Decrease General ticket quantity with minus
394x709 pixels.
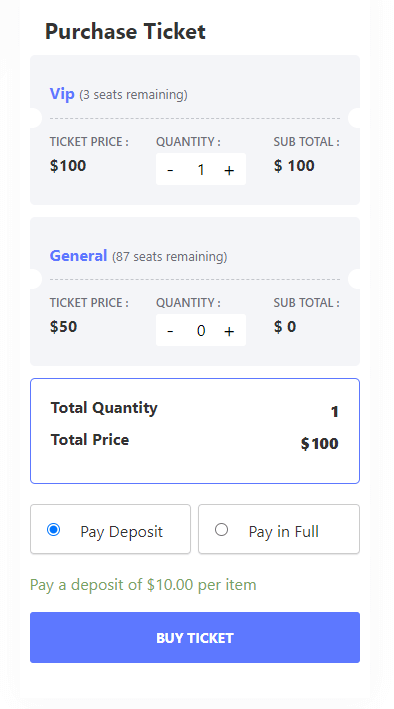[x=170, y=331]
